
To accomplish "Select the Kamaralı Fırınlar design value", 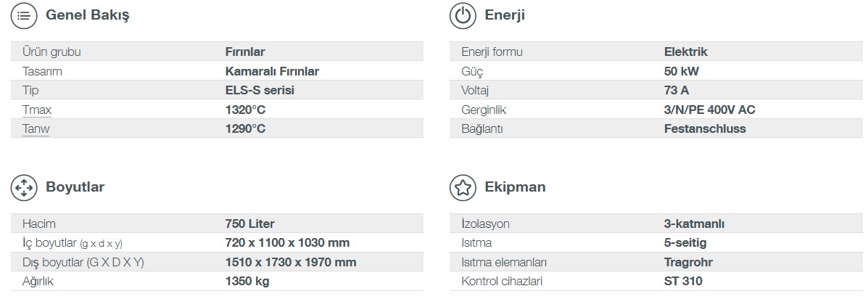I will click(273, 71).
